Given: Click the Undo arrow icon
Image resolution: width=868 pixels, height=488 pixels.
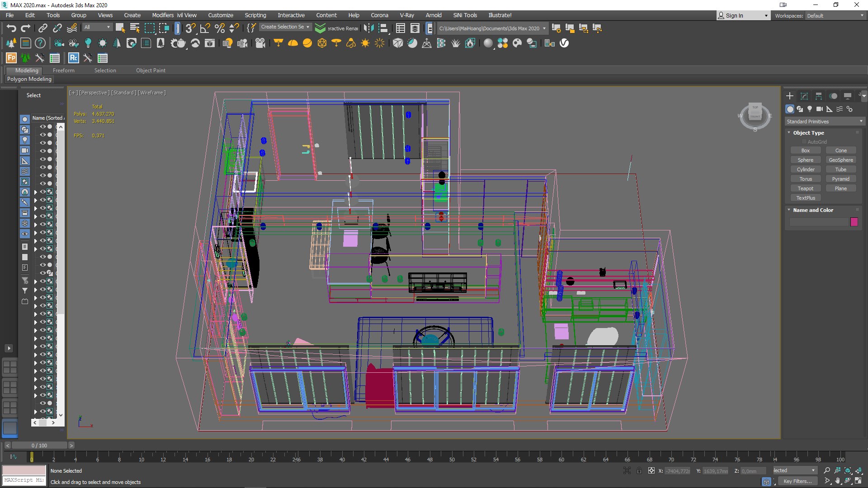Looking at the screenshot, I should pyautogui.click(x=11, y=28).
